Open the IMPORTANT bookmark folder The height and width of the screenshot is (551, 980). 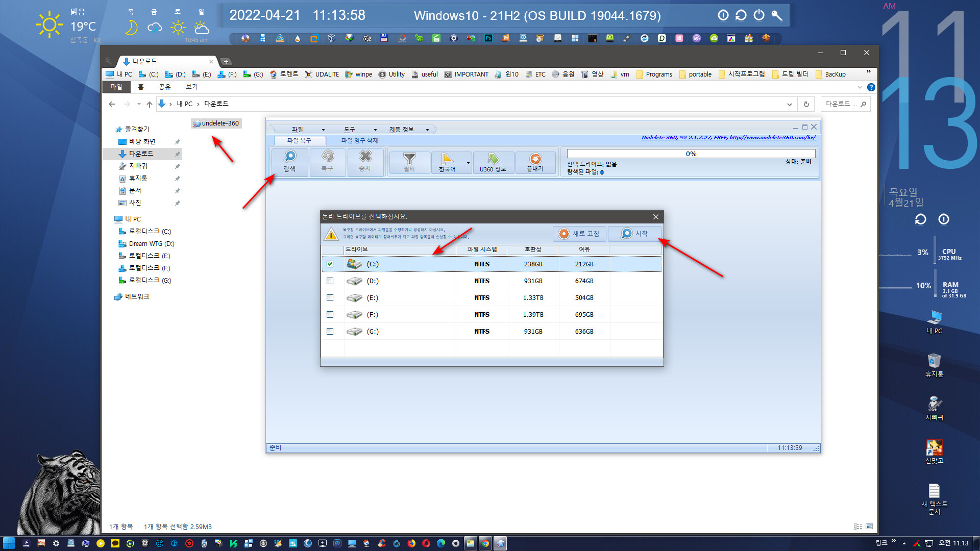466,74
